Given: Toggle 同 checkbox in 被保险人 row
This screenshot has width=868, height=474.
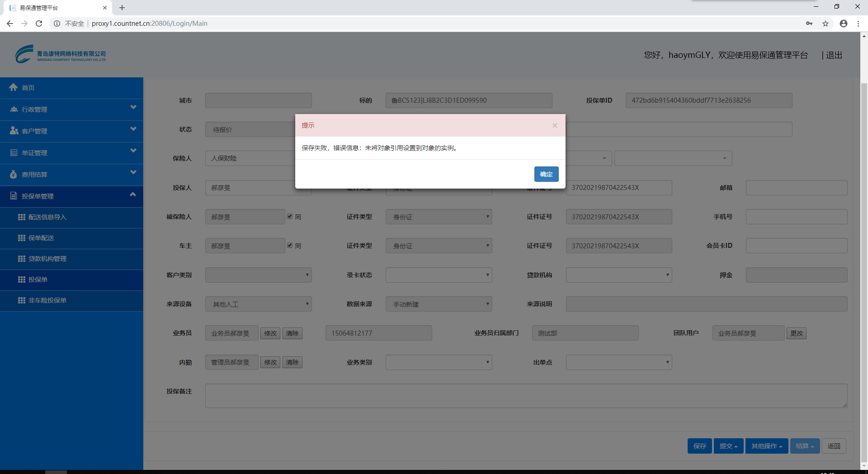Looking at the screenshot, I should click(x=290, y=217).
